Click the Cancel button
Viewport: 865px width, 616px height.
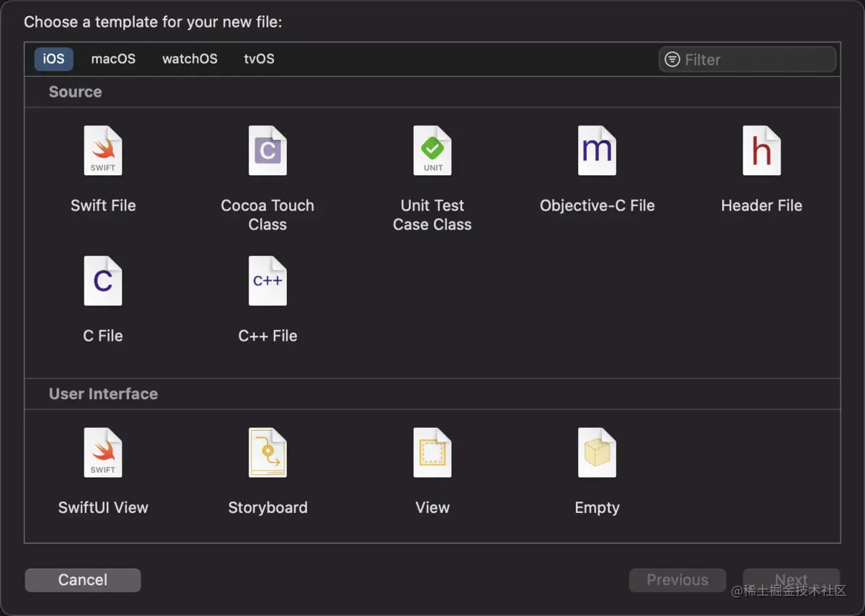pos(83,580)
